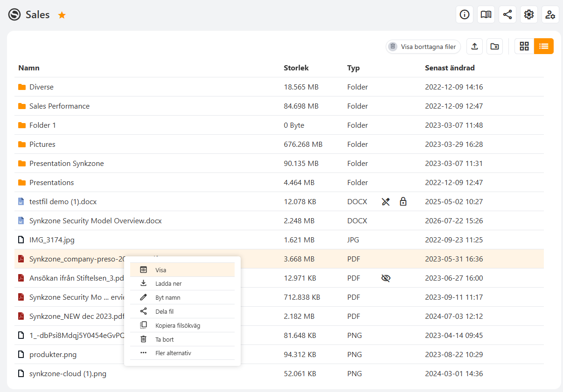Select the IMG_3174.jpg file
The width and height of the screenshot is (563, 392).
click(x=52, y=240)
